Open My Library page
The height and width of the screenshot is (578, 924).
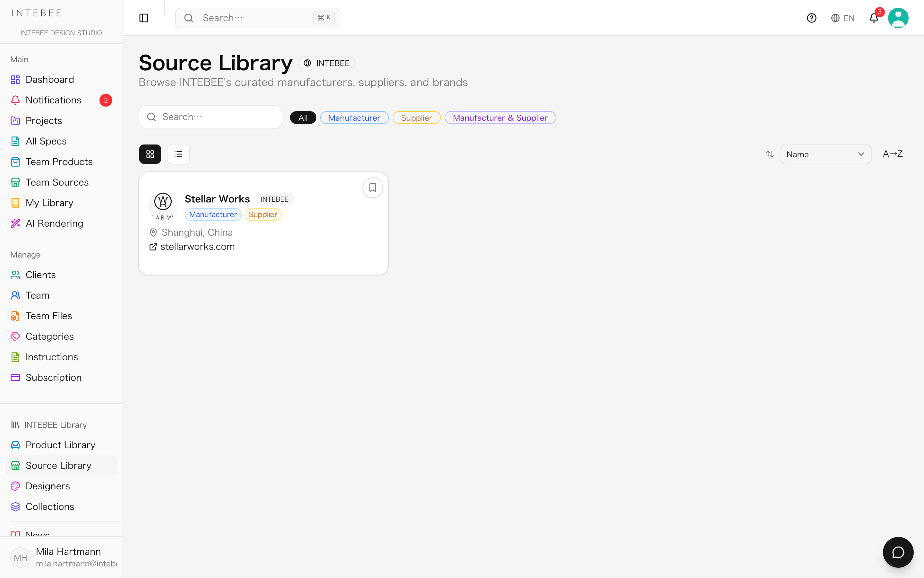(x=61, y=203)
